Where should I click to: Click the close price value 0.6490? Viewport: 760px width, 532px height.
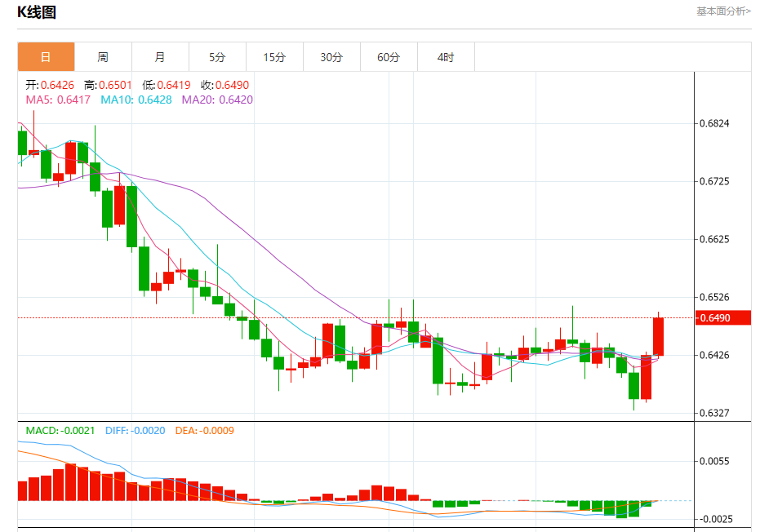click(232, 86)
